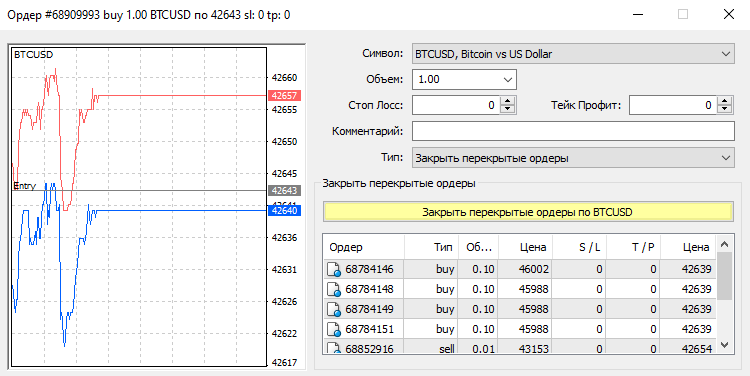The height and width of the screenshot is (376, 750).
Task: Click the order icon for 68784148
Action: [333, 289]
